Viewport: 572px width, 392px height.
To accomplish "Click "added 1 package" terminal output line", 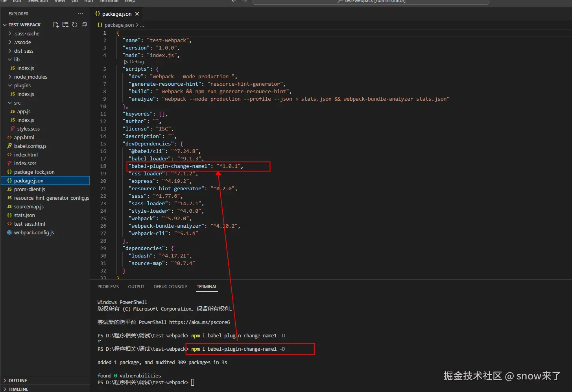I will [162, 362].
